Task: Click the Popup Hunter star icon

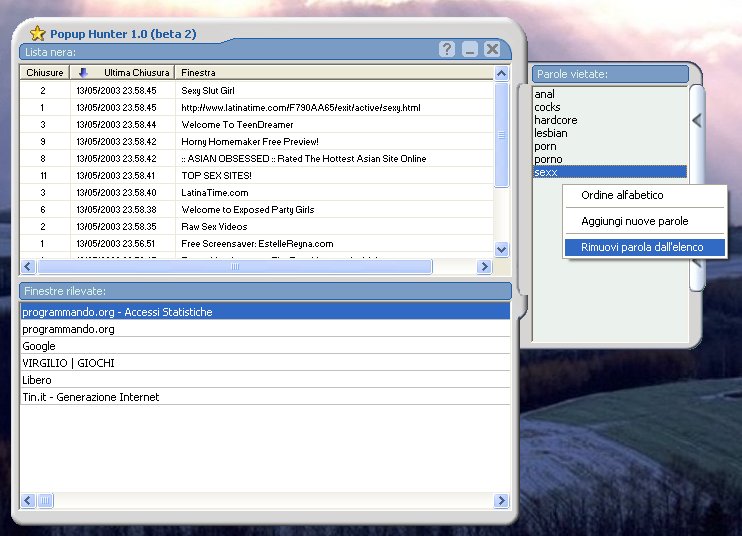Action: pyautogui.click(x=38, y=33)
